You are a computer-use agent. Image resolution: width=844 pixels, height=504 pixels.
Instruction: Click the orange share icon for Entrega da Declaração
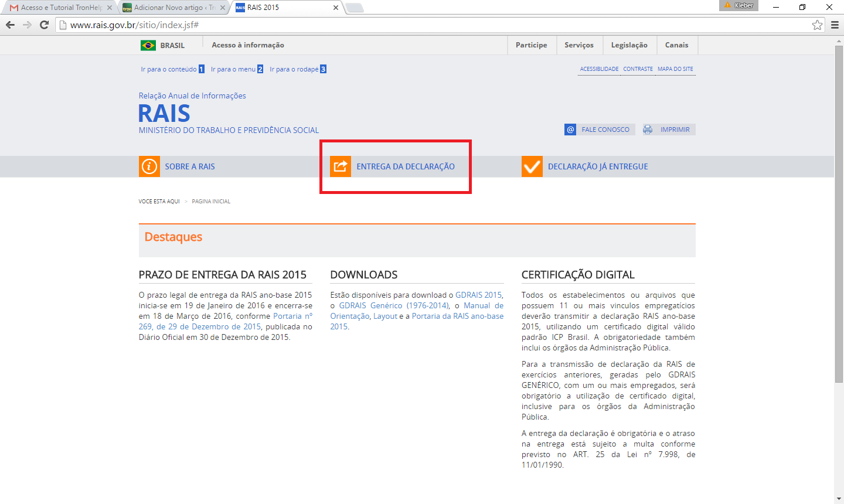pyautogui.click(x=341, y=166)
